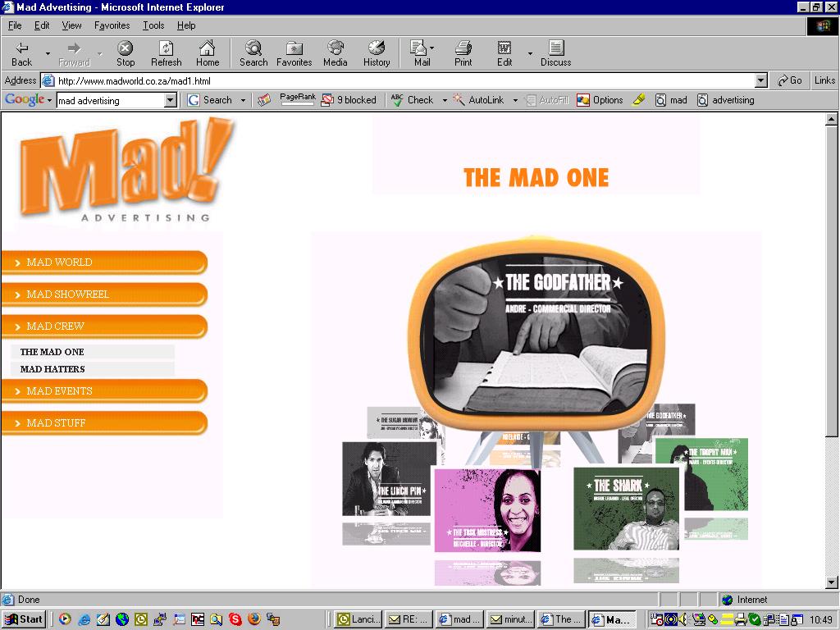Print the page using Print icon
Image resolution: width=840 pixels, height=630 pixels.
tap(463, 53)
